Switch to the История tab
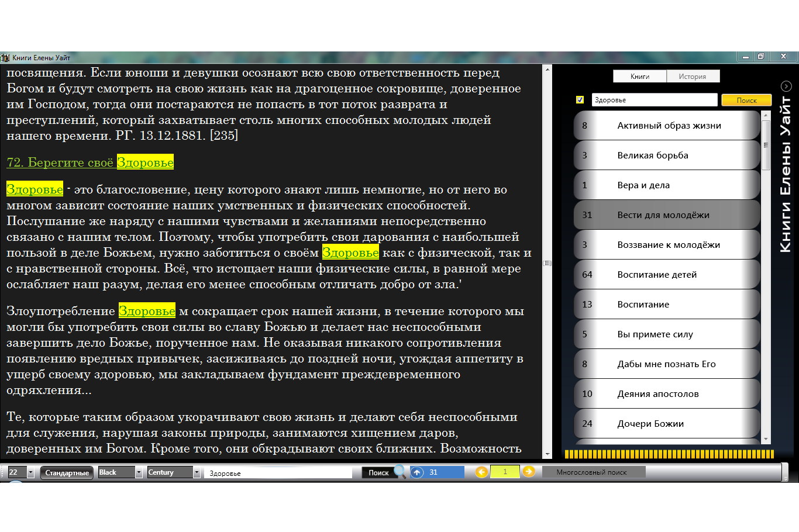799x532 pixels. click(x=693, y=77)
